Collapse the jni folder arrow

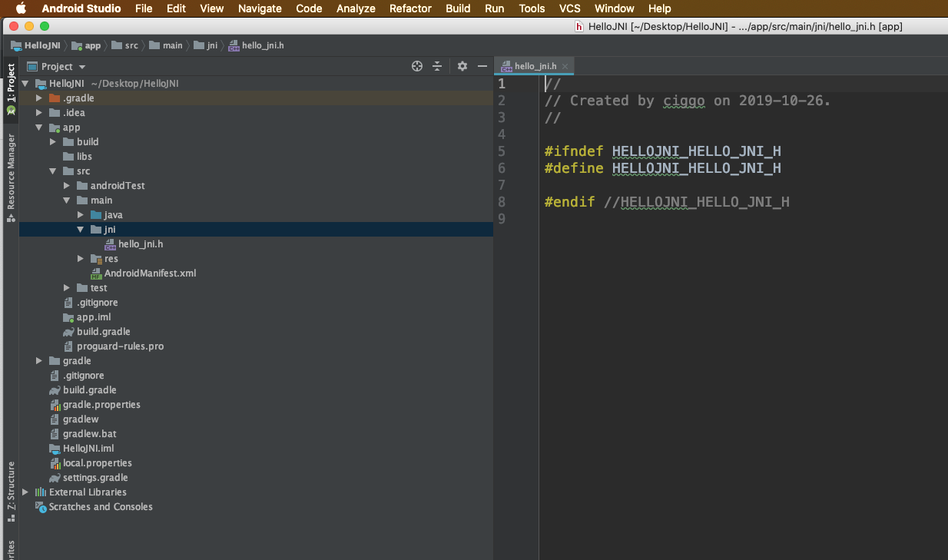(x=81, y=230)
